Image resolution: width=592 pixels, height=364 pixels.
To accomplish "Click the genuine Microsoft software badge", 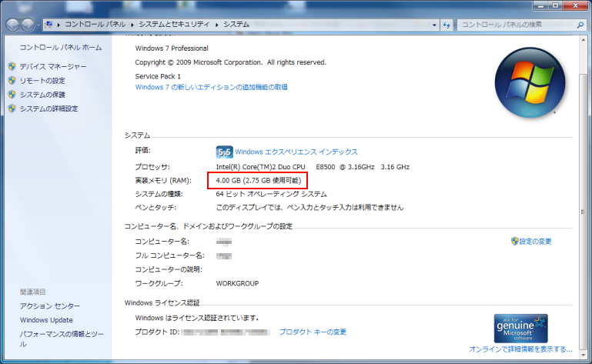I will [520, 328].
